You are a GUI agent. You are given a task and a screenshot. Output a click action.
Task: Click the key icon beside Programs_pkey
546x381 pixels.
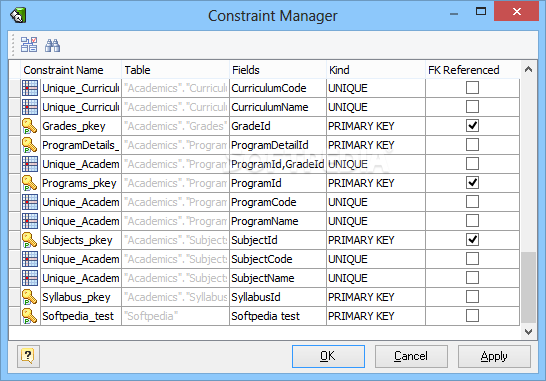coord(30,183)
